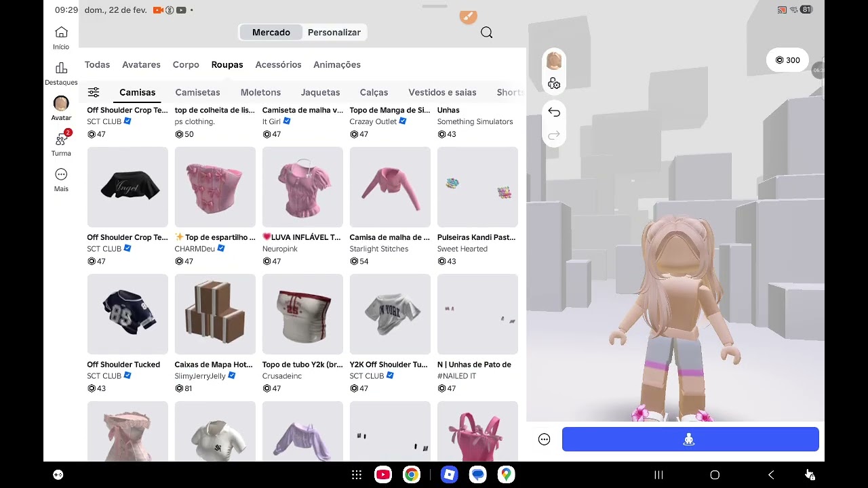
Task: Open creator Neuropink link
Action: click(x=280, y=249)
